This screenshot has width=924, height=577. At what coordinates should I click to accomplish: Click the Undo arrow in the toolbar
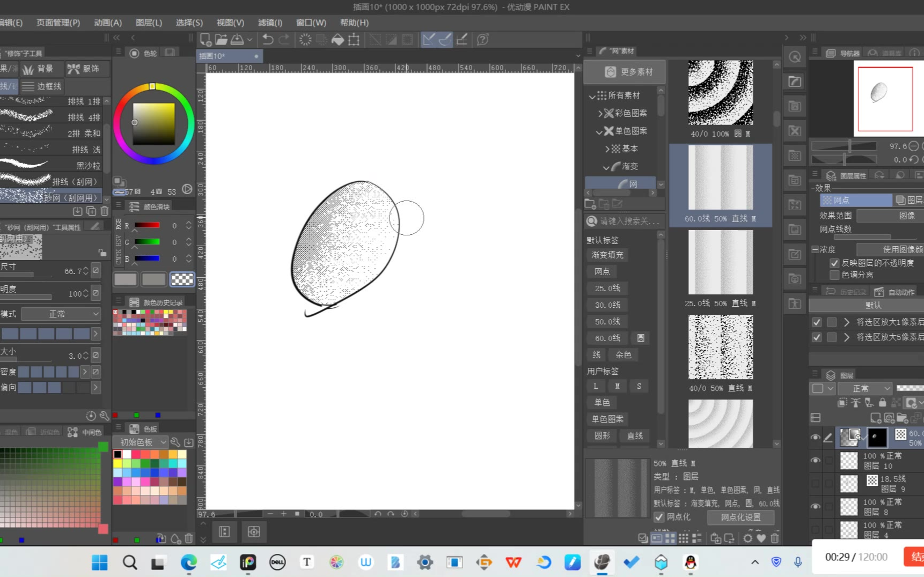coord(267,39)
